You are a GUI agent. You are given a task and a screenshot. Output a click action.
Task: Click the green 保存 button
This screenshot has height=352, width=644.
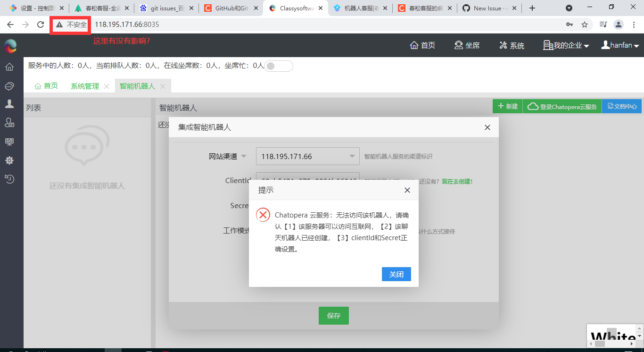(x=334, y=316)
